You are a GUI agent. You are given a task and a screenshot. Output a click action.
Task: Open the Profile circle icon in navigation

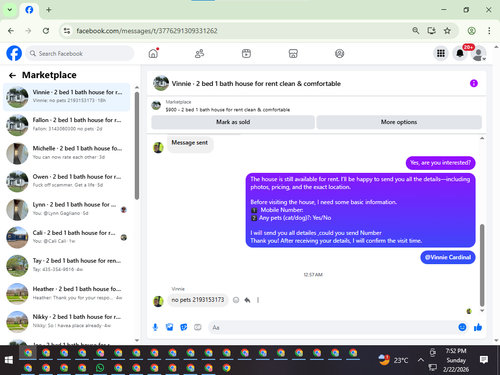[x=339, y=53]
